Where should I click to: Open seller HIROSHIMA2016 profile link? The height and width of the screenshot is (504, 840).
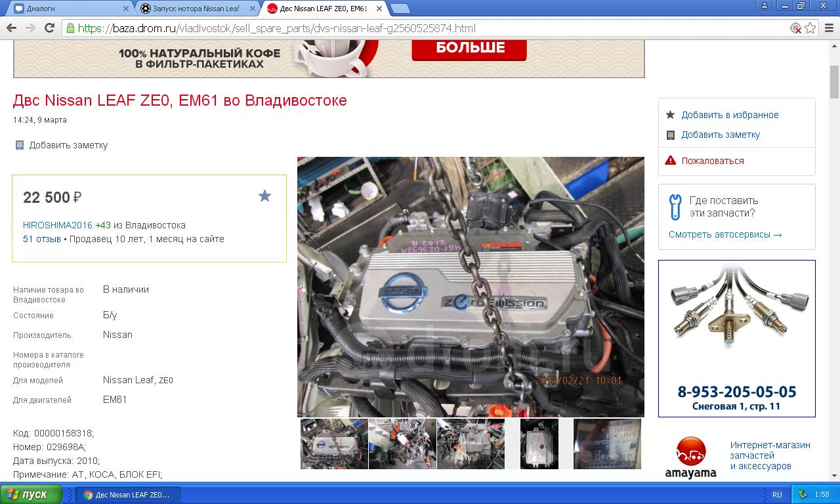(58, 224)
